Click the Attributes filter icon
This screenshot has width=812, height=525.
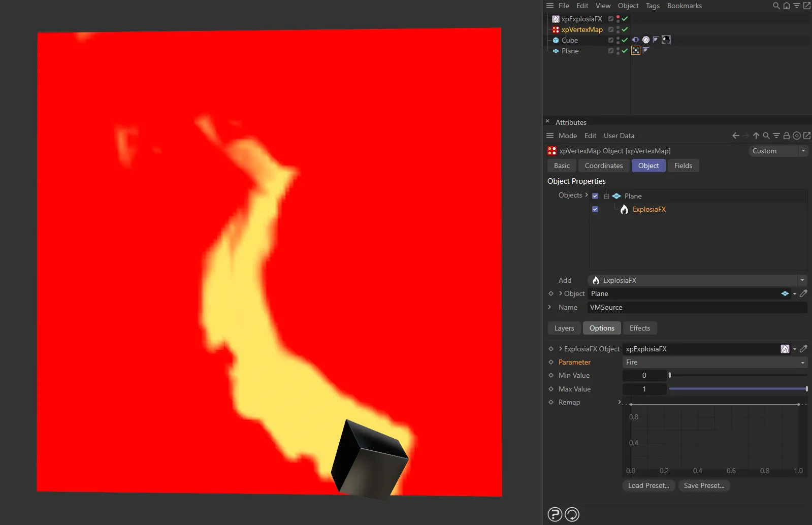(x=776, y=136)
